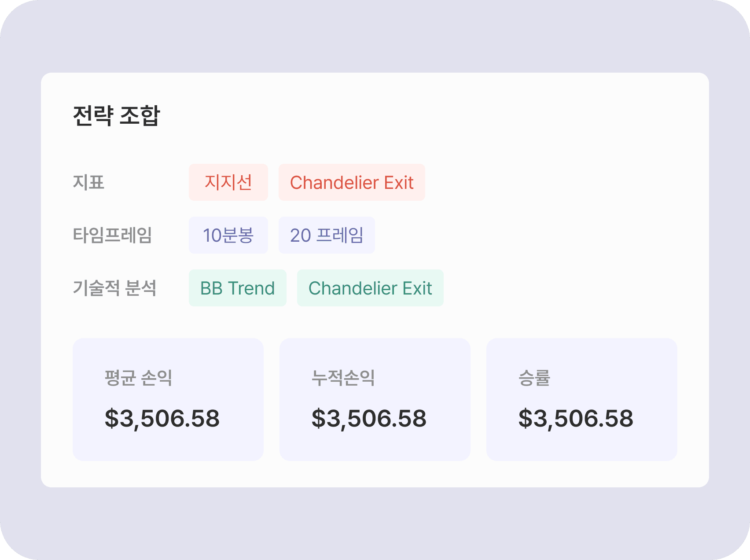Open the 누적손익 statistics card

pyautogui.click(x=375, y=399)
